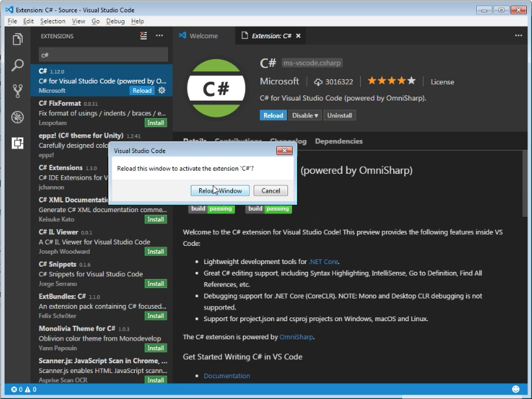Open the Search view in activity bar

(18, 65)
